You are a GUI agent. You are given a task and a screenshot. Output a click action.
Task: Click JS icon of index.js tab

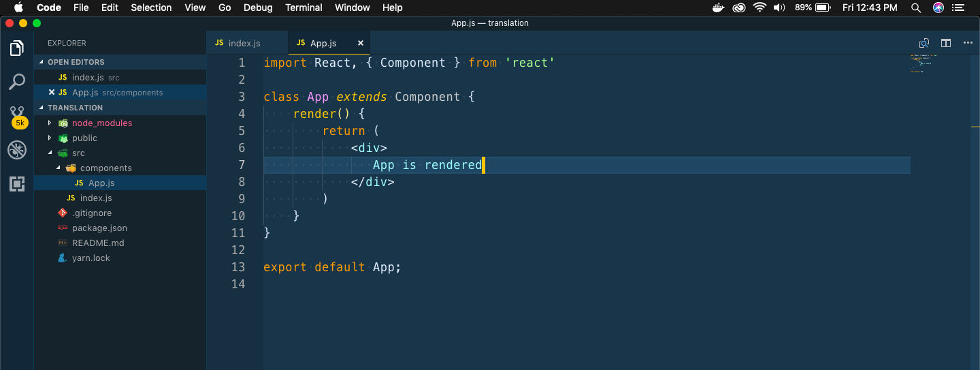coord(219,43)
